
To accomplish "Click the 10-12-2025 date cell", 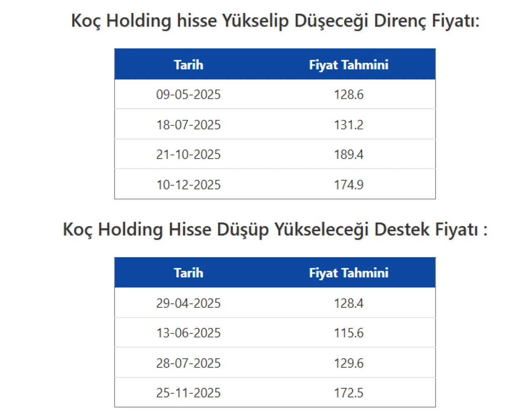I will click(x=189, y=184).
